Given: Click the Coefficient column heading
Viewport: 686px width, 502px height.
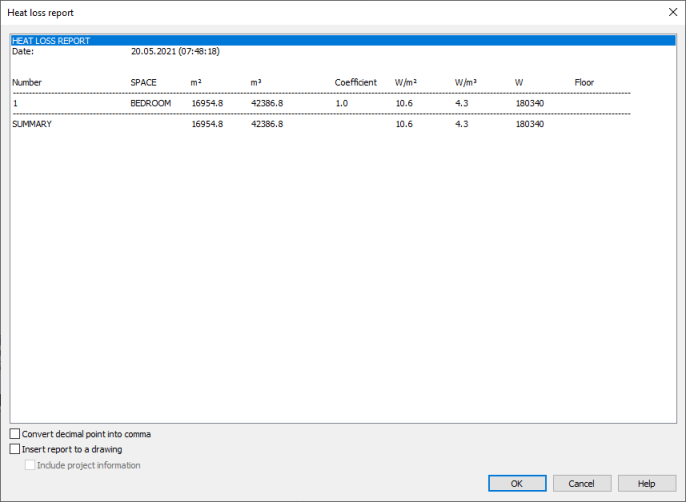Looking at the screenshot, I should click(x=355, y=82).
